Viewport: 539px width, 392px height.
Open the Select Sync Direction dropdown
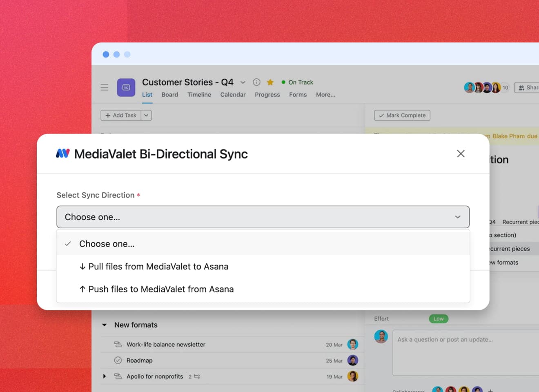[x=263, y=217]
